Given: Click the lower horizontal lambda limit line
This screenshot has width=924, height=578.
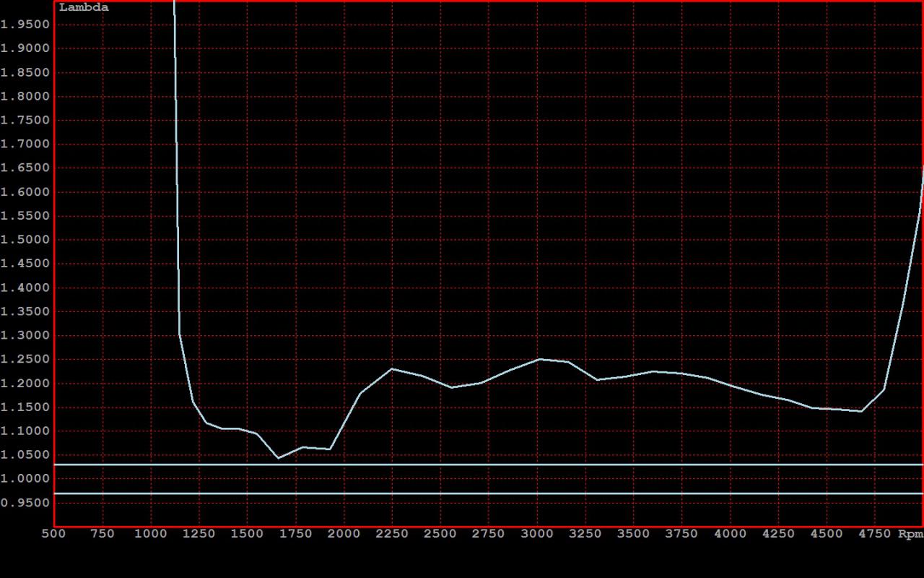Looking at the screenshot, I should [489, 493].
